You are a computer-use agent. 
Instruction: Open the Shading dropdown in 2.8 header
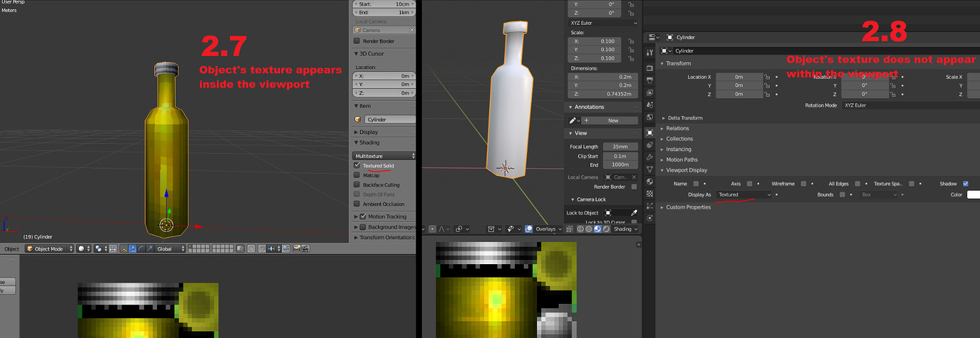(x=626, y=229)
